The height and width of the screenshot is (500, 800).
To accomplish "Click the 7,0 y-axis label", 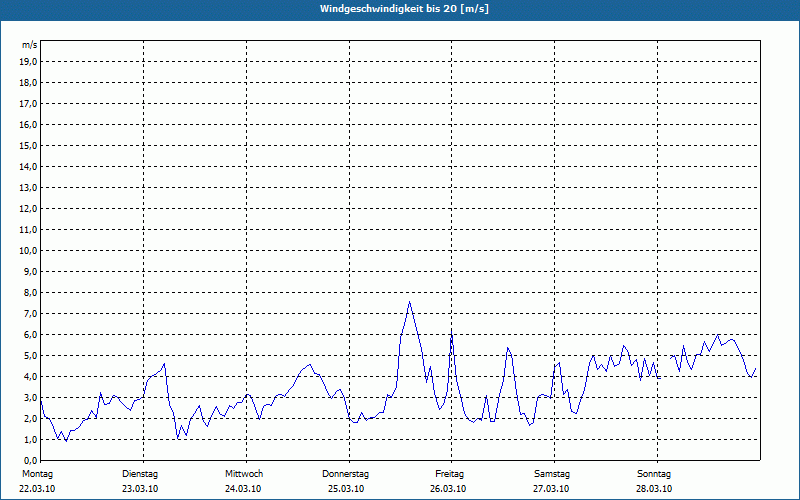I will [x=30, y=313].
